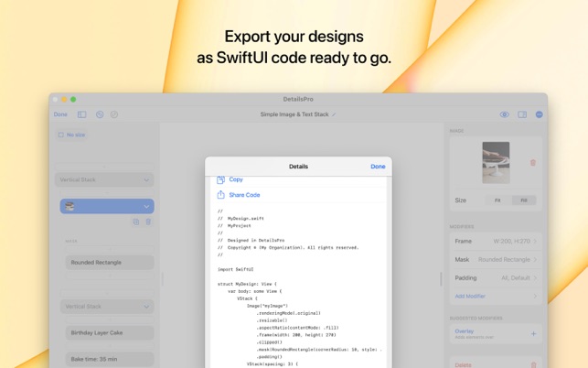Open Frame modifier W:200, H:270
This screenshot has height=368, width=588.
click(496, 241)
